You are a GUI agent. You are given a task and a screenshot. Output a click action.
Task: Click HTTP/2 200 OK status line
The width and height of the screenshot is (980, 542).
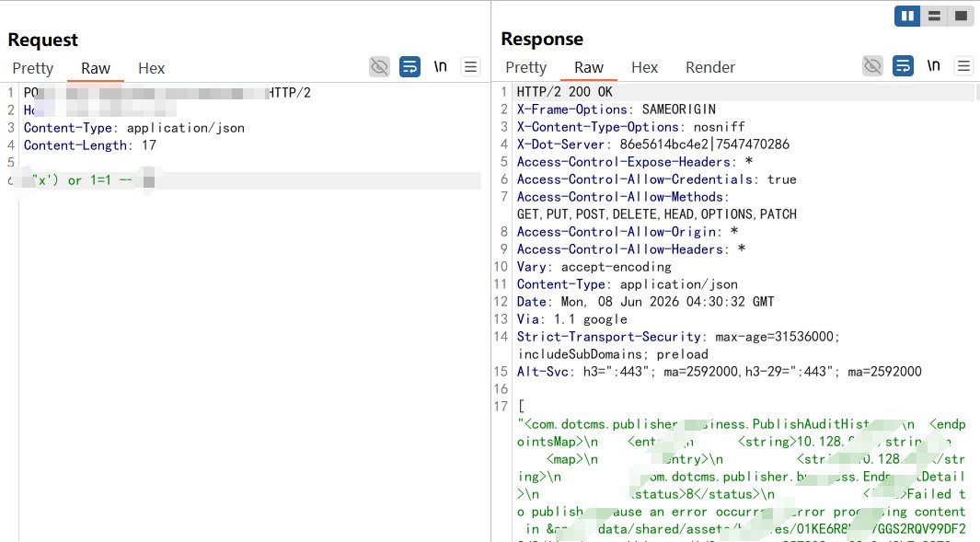pos(564,92)
